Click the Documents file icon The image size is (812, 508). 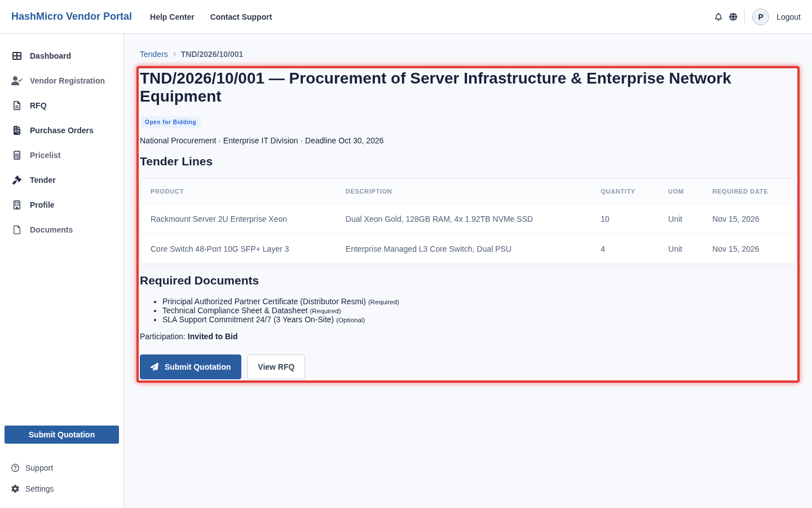(x=17, y=230)
